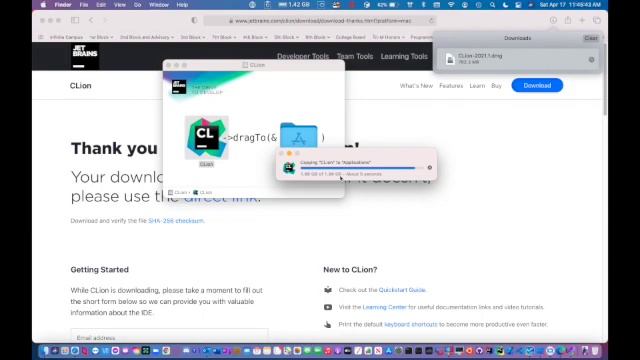Screen dimensions: 640x360
Task: Open Spotlight search in the menu bar
Action: [492, 5]
